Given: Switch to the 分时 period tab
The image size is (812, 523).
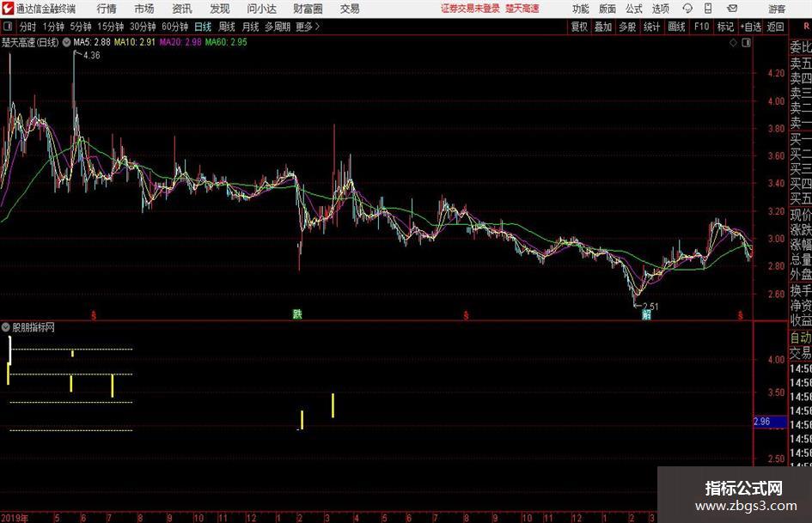Looking at the screenshot, I should (27, 27).
